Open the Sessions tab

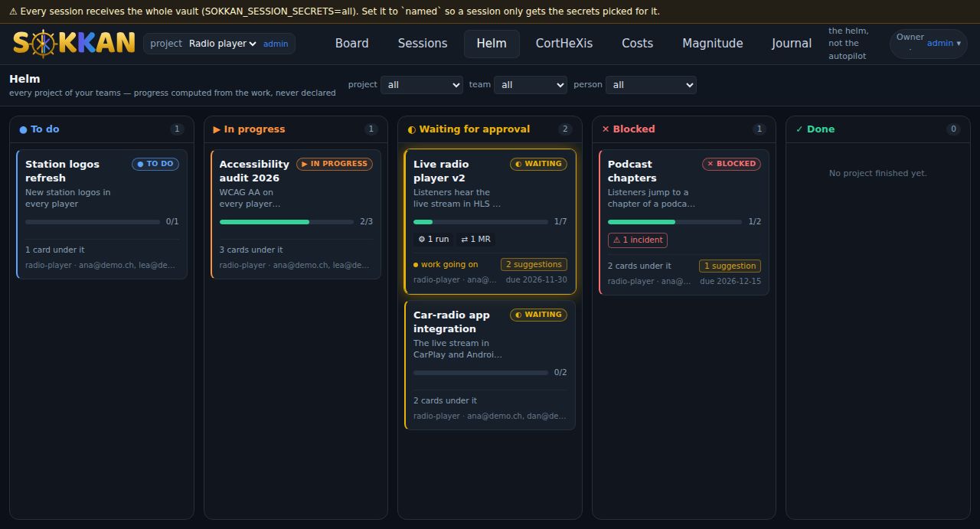click(423, 44)
